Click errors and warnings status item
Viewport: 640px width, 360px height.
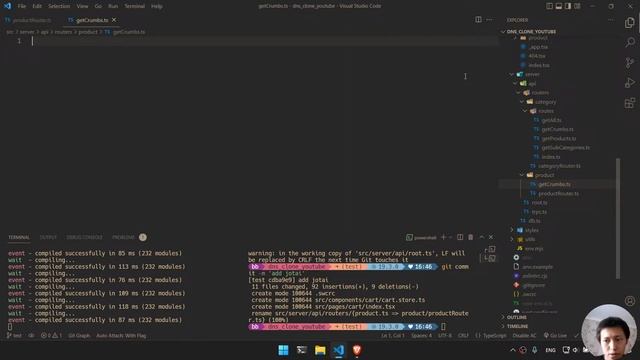(51, 336)
